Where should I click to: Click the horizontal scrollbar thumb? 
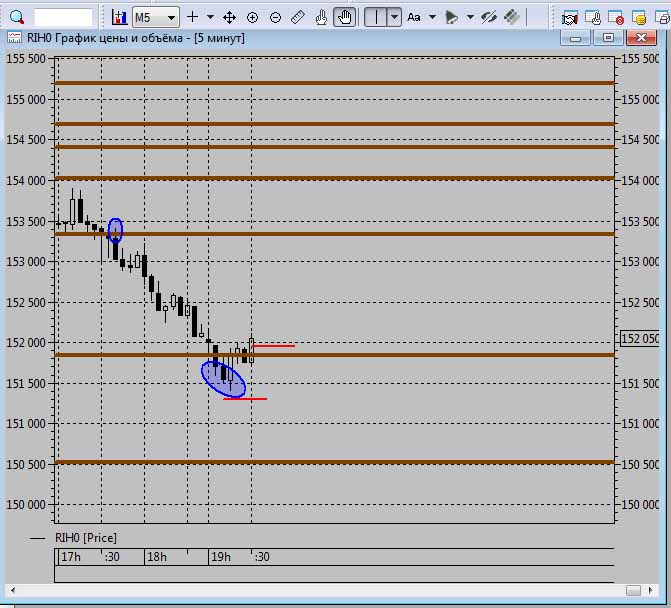(633, 590)
